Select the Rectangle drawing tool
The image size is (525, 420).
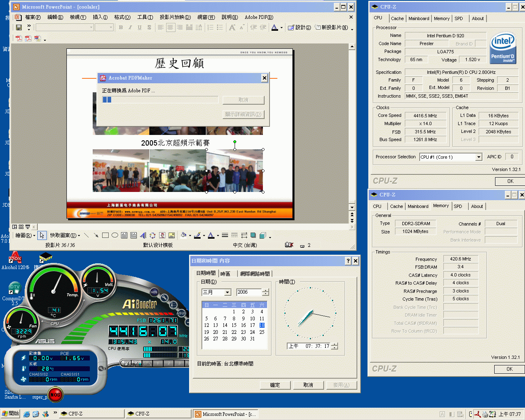[105, 235]
